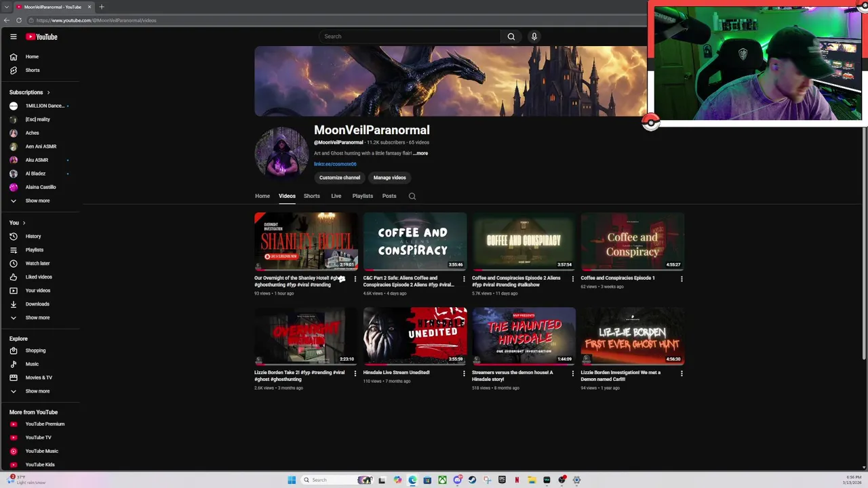Click the Windows Start button

click(x=292, y=480)
